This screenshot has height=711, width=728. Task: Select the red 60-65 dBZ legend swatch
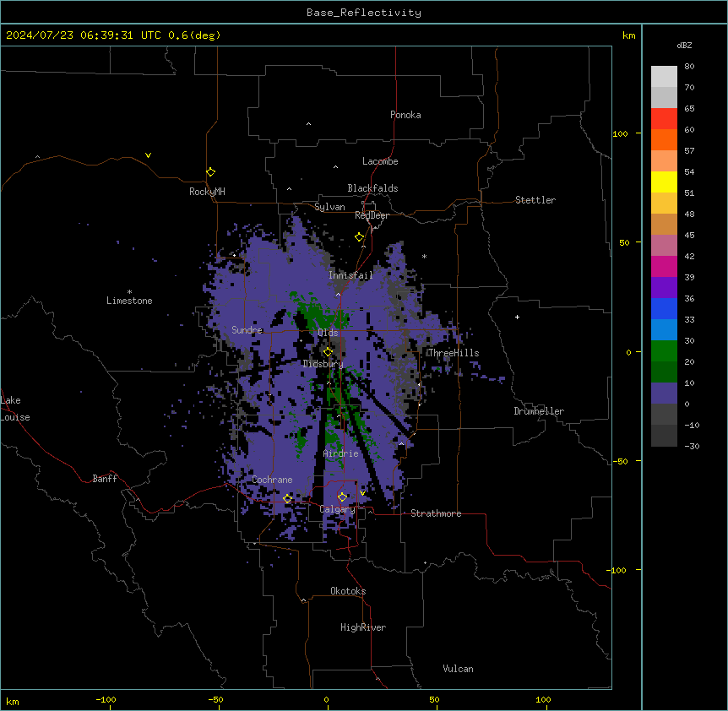click(664, 118)
